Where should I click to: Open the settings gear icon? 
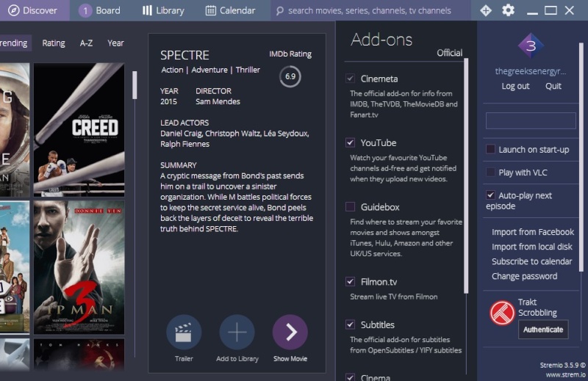click(508, 10)
